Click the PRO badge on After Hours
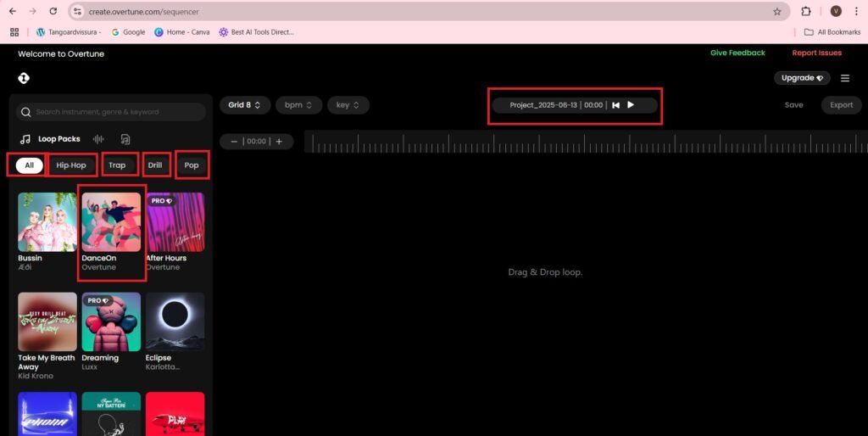 click(x=162, y=200)
